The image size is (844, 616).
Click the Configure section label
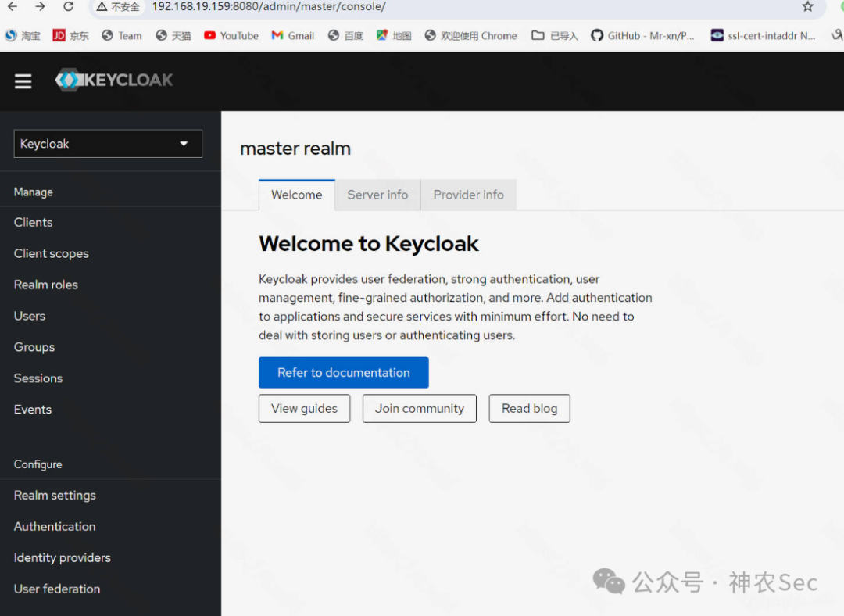(x=38, y=464)
